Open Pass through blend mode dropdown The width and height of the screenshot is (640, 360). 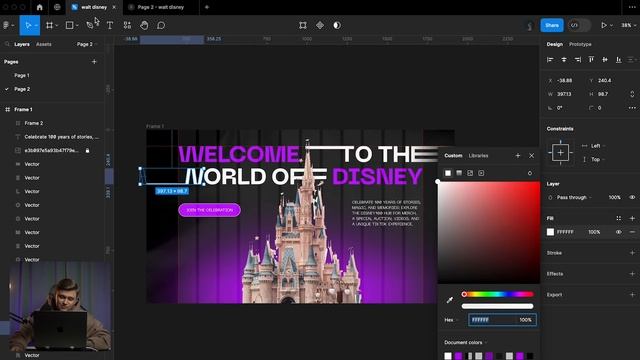[575, 198]
